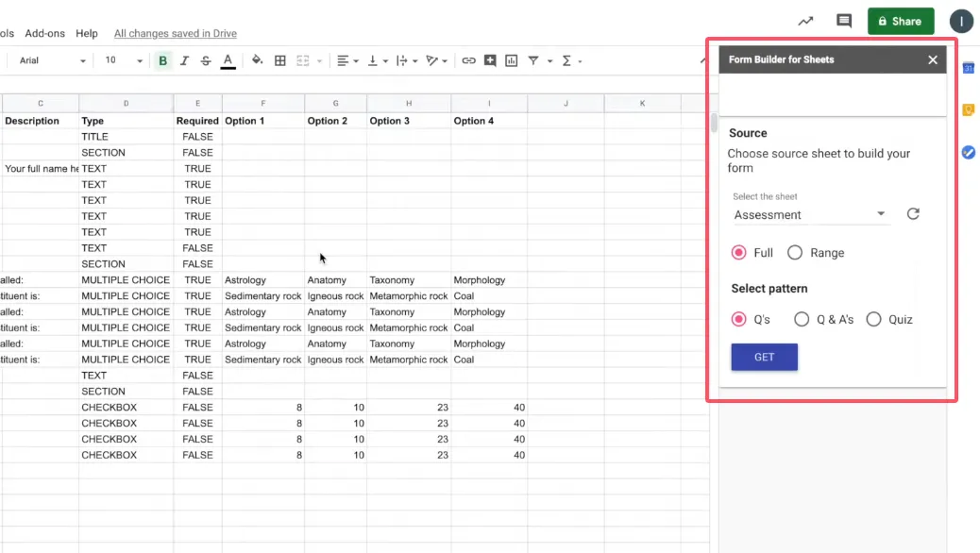Apply strikethrough formatting
The image size is (980, 553).
[x=206, y=60]
